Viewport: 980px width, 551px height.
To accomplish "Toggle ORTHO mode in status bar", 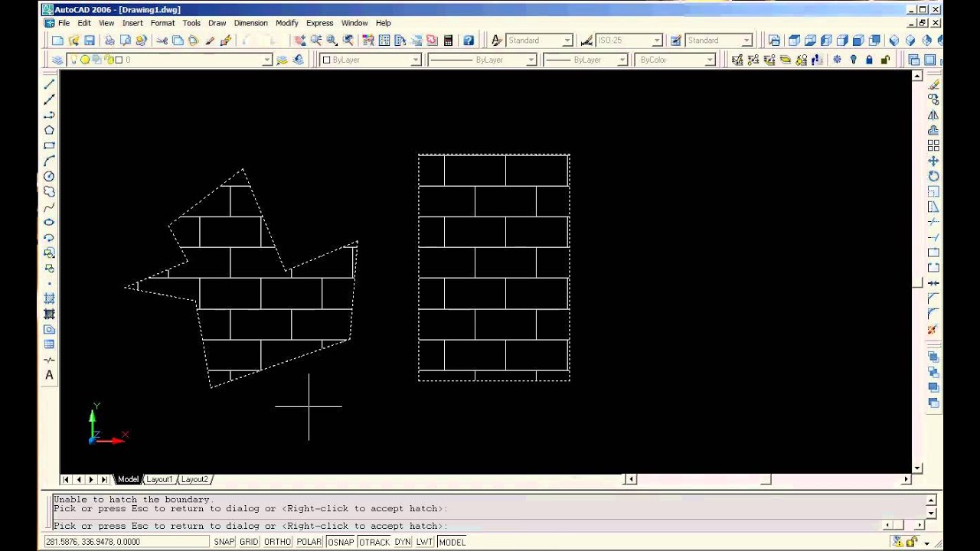I will click(277, 542).
